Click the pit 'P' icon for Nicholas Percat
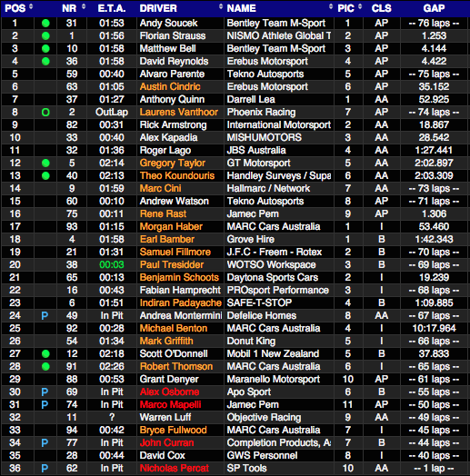The image size is (470, 476). (x=45, y=469)
